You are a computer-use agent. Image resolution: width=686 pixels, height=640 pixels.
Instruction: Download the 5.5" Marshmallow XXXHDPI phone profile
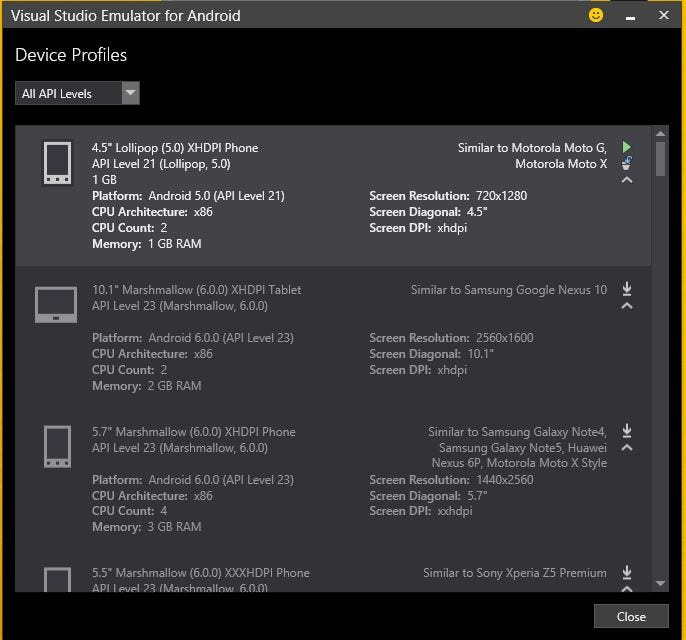point(627,572)
